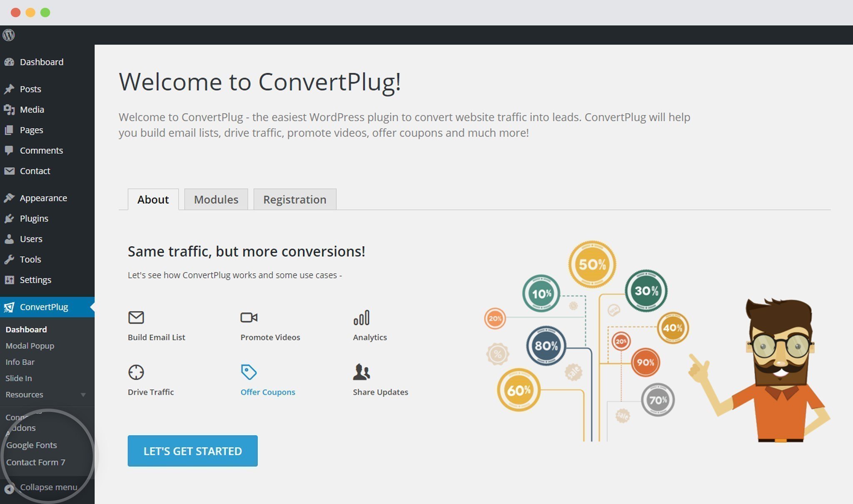
Task: Click the Offer Coupons link
Action: point(267,392)
